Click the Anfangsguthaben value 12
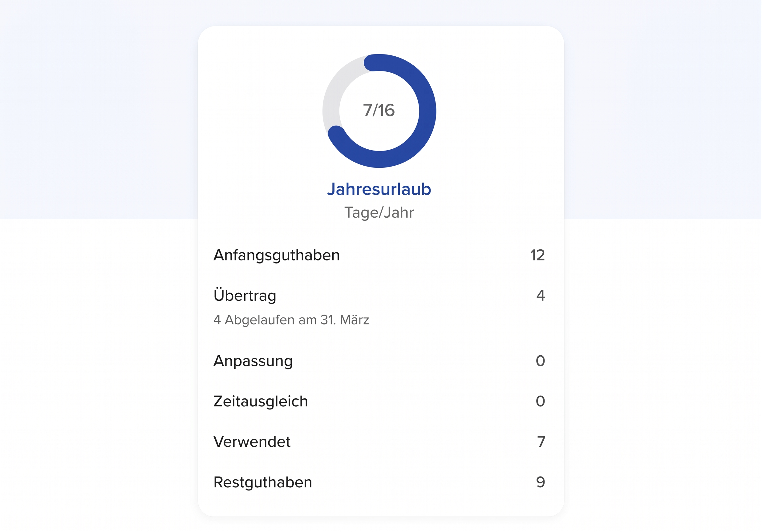This screenshot has width=762, height=532. (537, 255)
